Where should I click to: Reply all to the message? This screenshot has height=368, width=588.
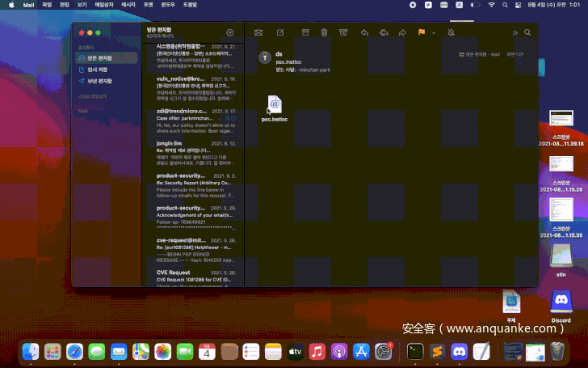[383, 32]
